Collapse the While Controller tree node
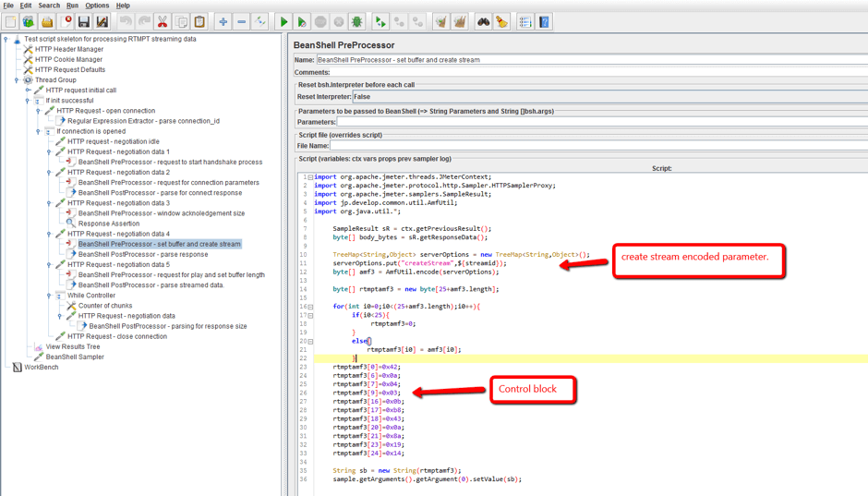Viewport: 868px width, 496px height. [x=49, y=296]
